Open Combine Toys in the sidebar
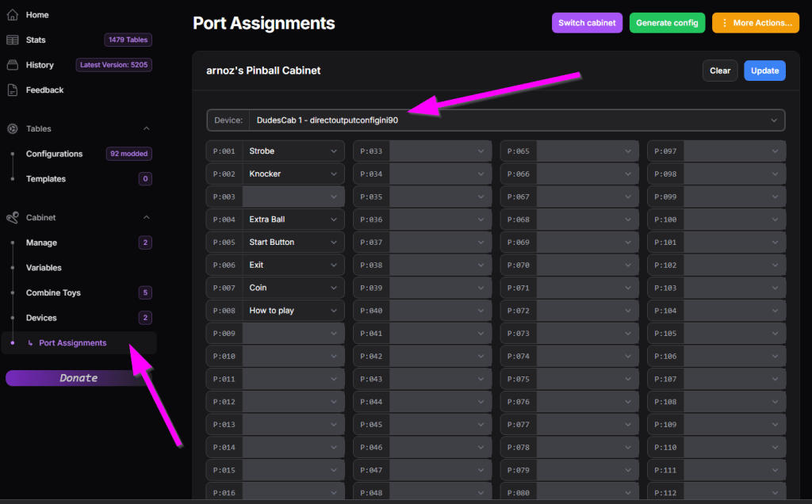 tap(54, 293)
